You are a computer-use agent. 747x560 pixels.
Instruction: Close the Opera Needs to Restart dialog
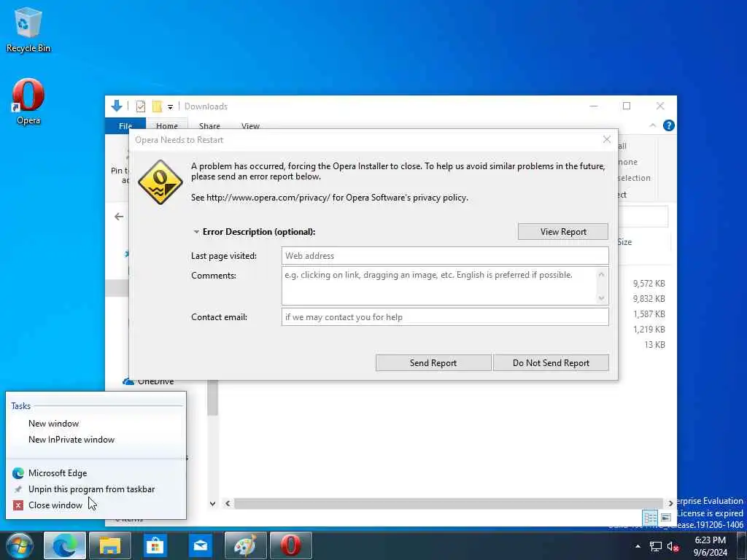click(x=606, y=139)
